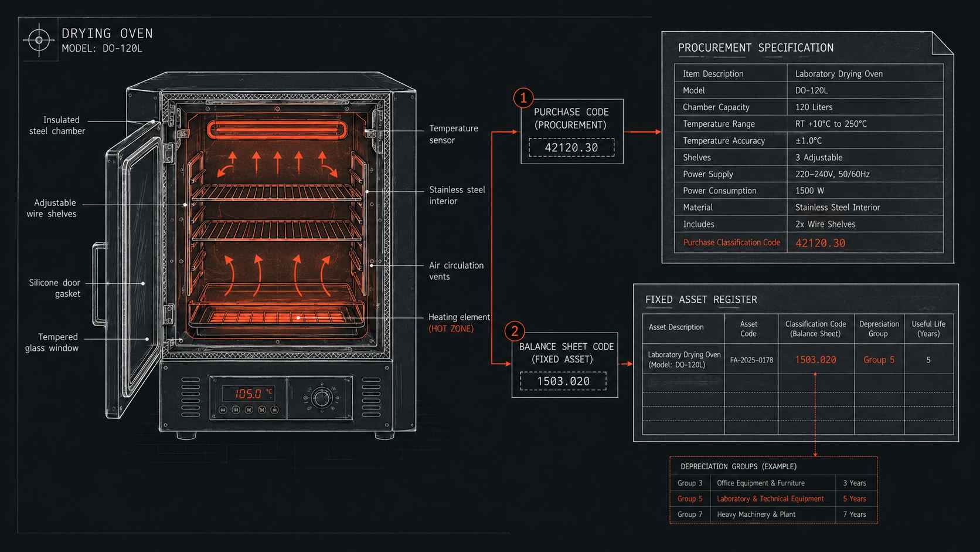Click the 'DEPRECIATION GROUPS (EXAMPLE)' title
Screen dimensions: 980x552
coord(739,466)
